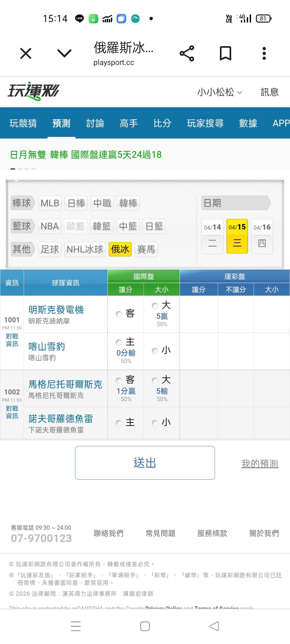
Task: Choose date 04/14 Tuesday
Action: coord(212,236)
